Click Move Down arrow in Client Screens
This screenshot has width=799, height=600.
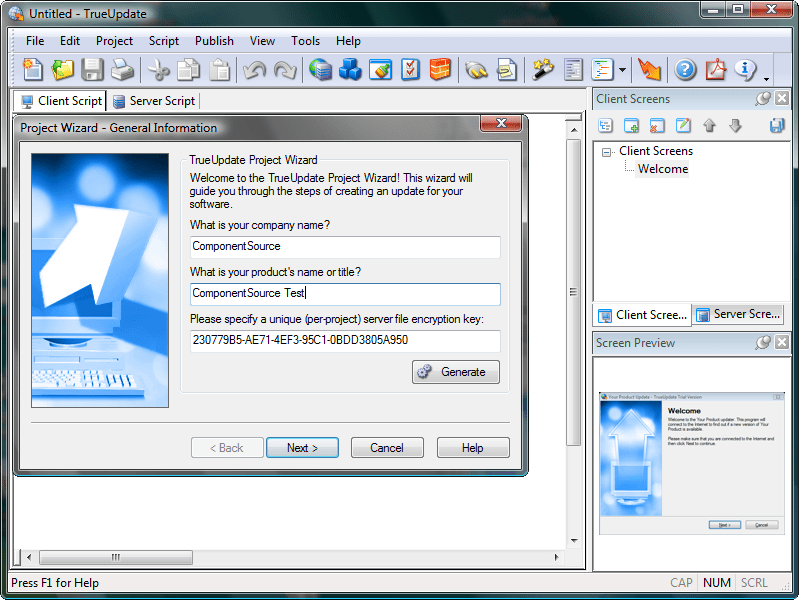click(x=735, y=125)
